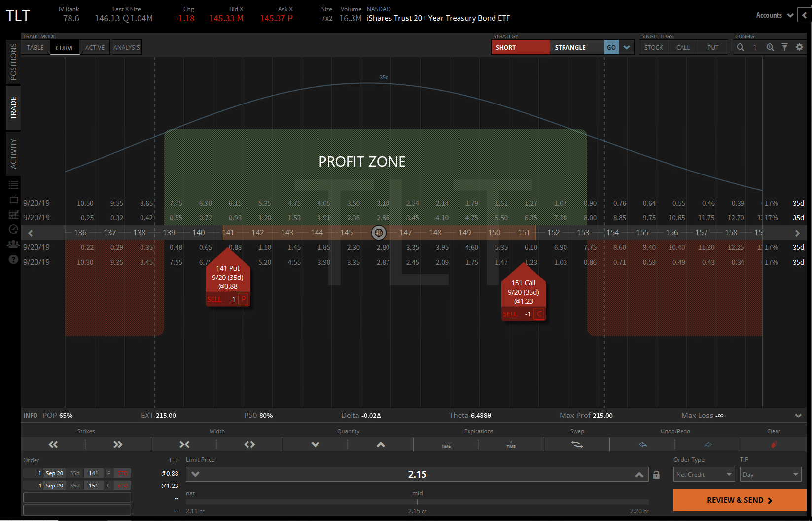The width and height of the screenshot is (812, 521).
Task: Open the history clock icon in sidebar
Action: [13, 229]
